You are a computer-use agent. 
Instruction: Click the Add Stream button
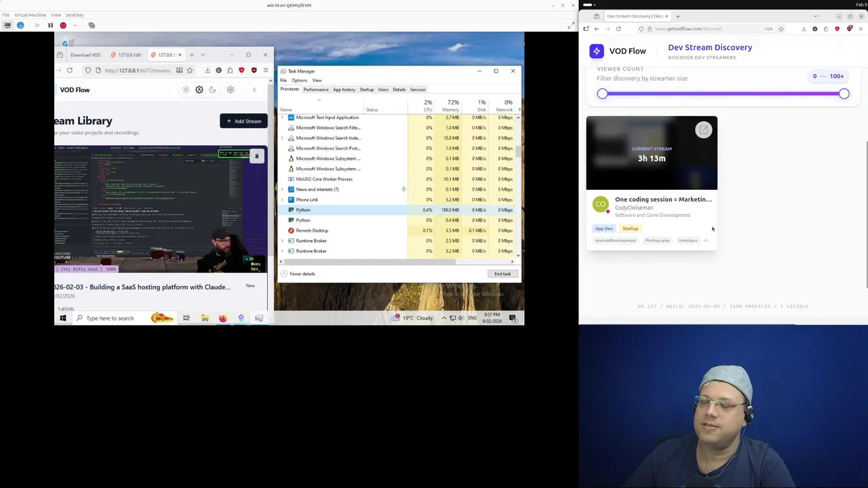(x=243, y=121)
